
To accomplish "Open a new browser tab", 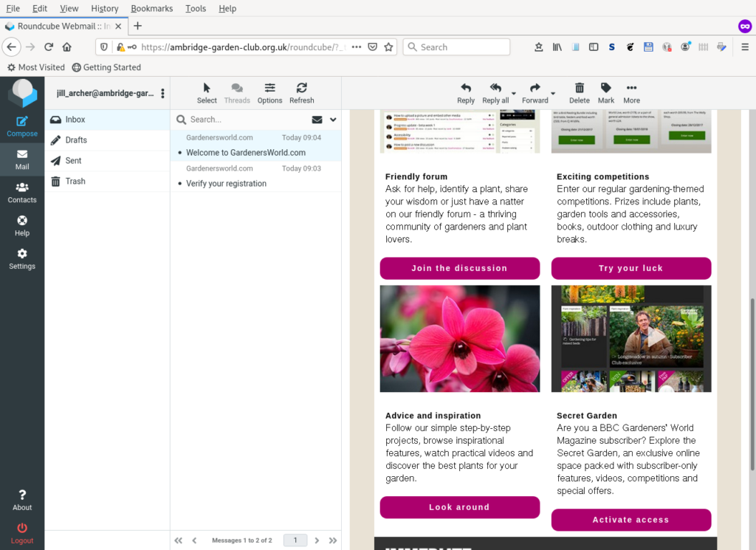I will (x=137, y=26).
